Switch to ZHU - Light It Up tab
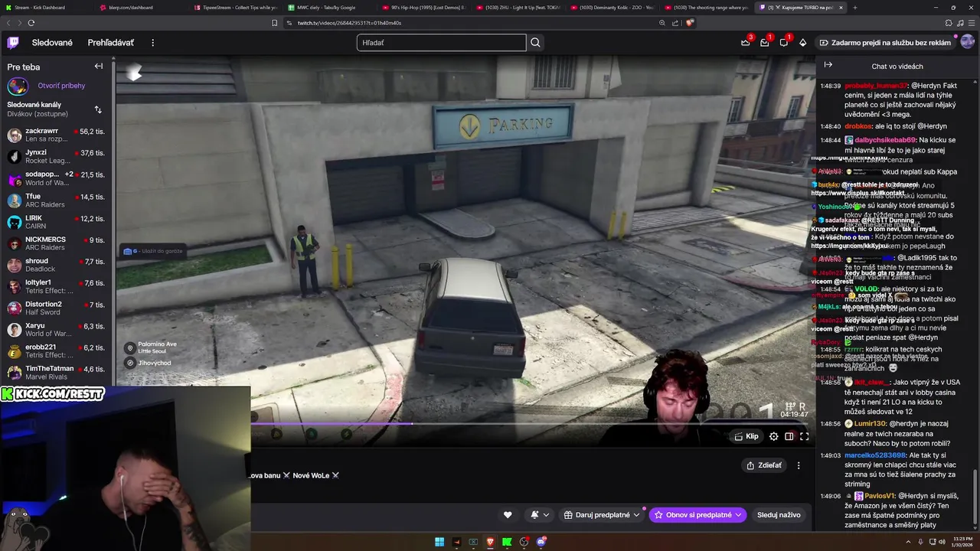980x551 pixels. pos(518,8)
